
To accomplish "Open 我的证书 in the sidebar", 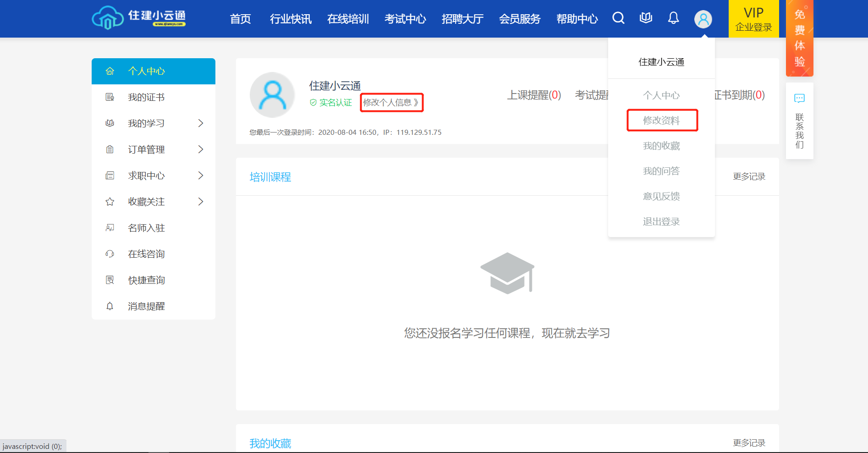I will click(x=146, y=97).
